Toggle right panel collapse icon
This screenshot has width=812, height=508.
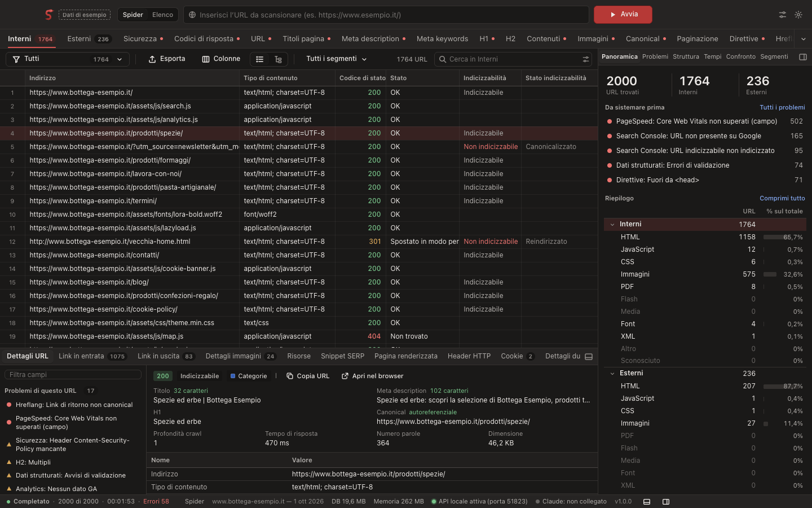click(803, 57)
